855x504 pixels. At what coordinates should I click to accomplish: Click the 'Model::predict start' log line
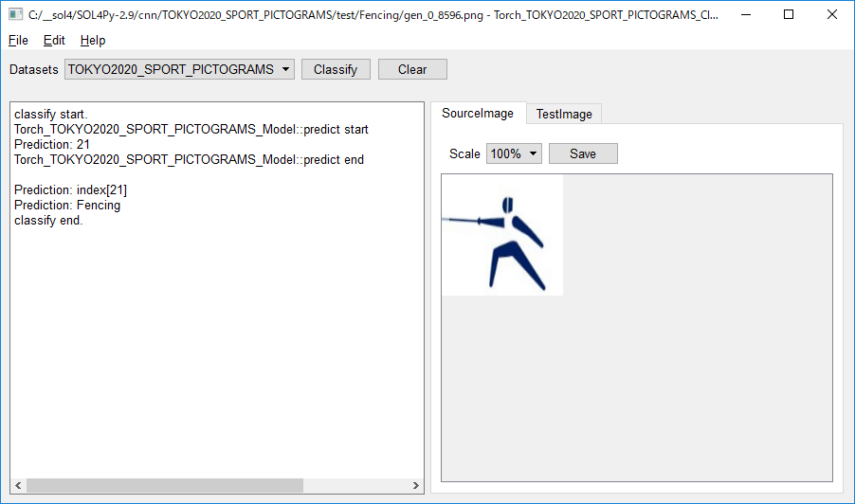(x=191, y=129)
